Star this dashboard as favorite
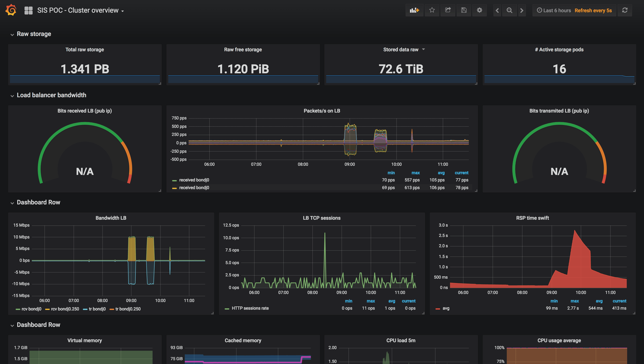This screenshot has height=364, width=644. [x=432, y=10]
